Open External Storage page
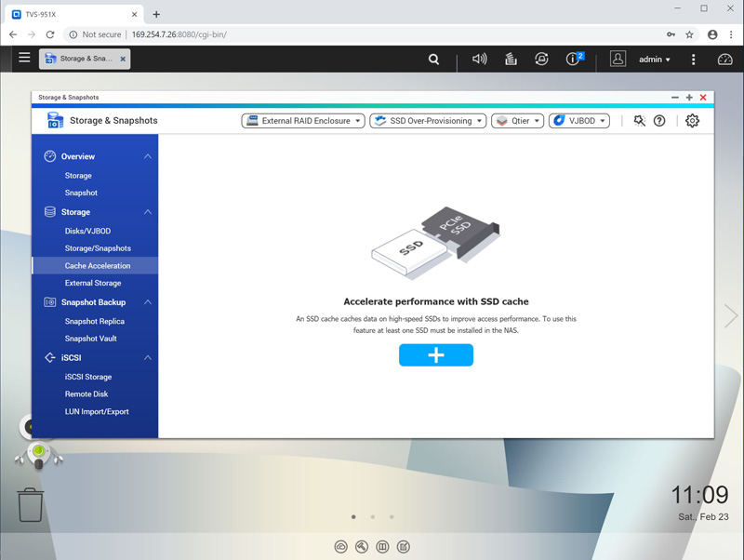Image resolution: width=744 pixels, height=560 pixels. 93,283
